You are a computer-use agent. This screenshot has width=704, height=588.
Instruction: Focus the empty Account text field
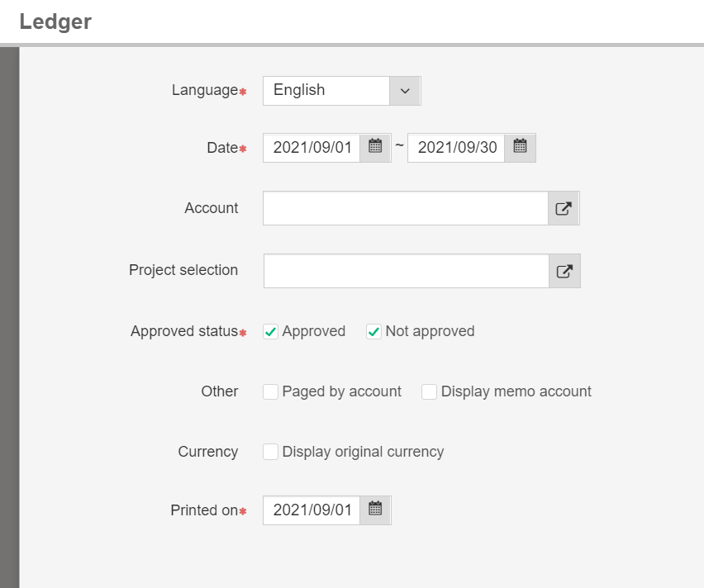coord(405,208)
